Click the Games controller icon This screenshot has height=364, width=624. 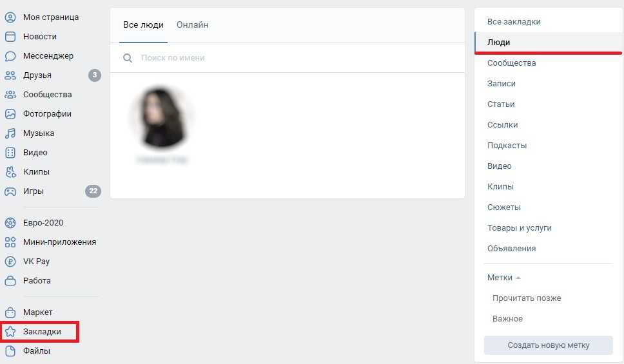click(x=10, y=191)
